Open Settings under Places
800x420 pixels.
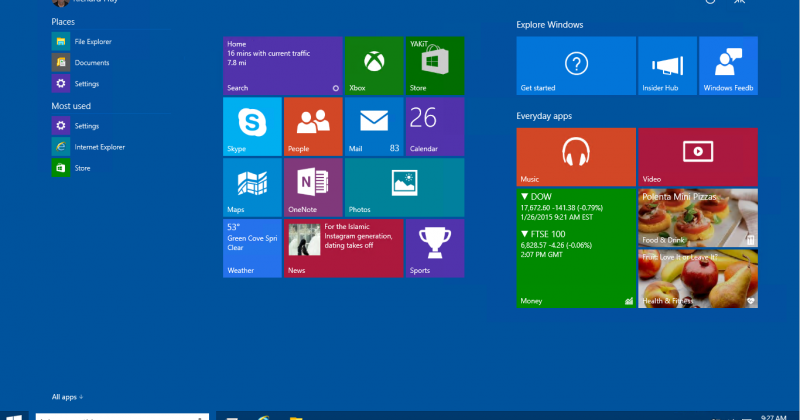coord(76,84)
